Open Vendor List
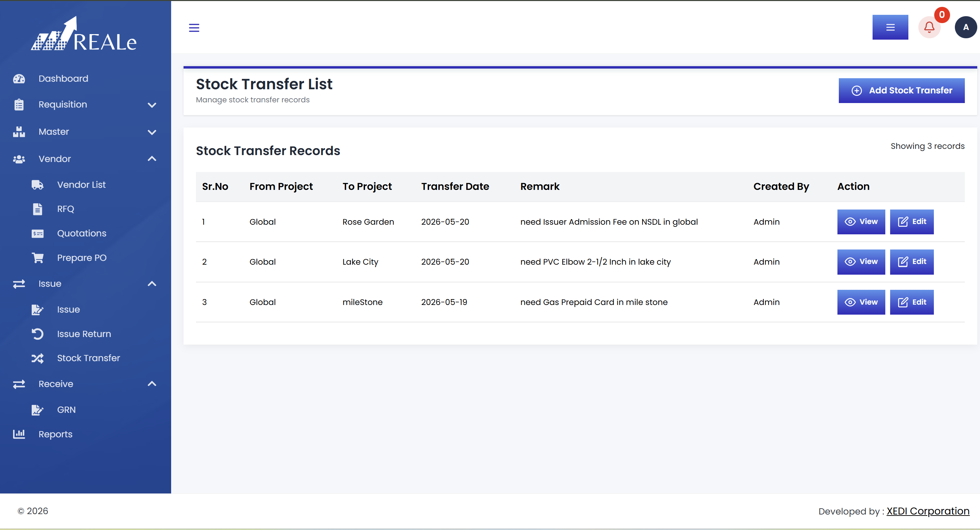Screen dimensions: 980x530 point(81,185)
